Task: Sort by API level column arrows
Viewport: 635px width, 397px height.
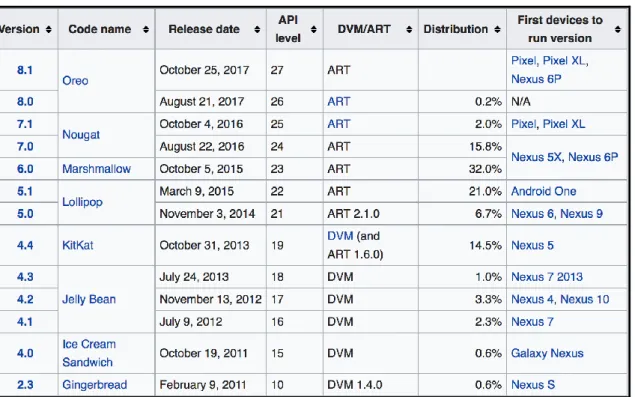Action: [x=313, y=30]
